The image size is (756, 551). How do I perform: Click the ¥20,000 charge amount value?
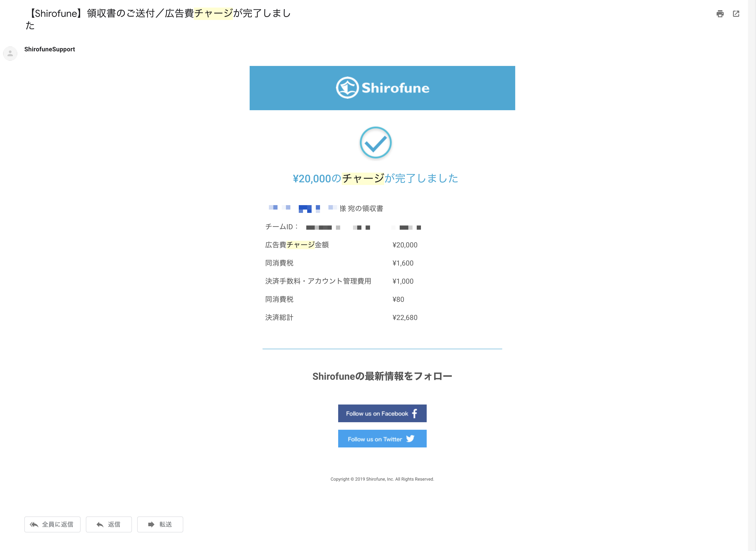point(405,245)
